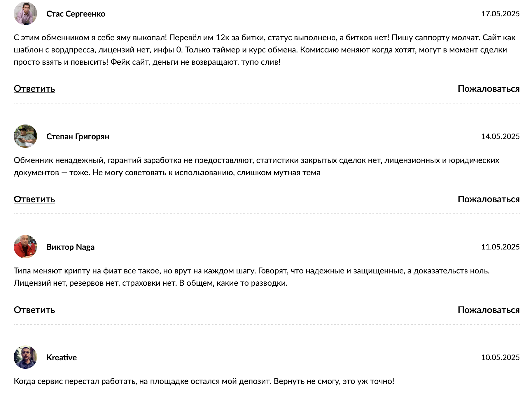Open Стас Сергеенко's username link
Viewport: 532px width, 393px height.
tap(76, 14)
